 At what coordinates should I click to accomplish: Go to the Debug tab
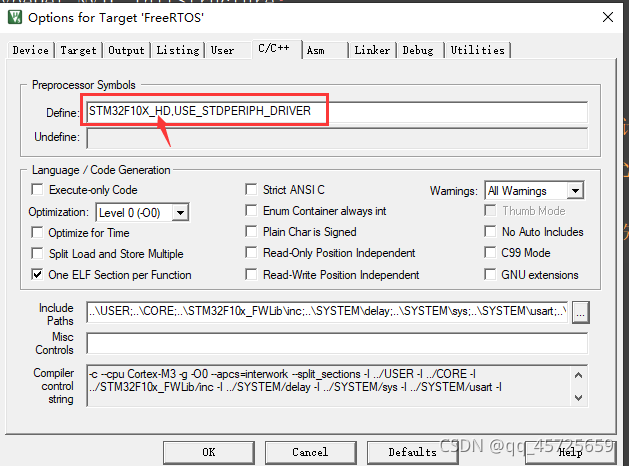418,51
